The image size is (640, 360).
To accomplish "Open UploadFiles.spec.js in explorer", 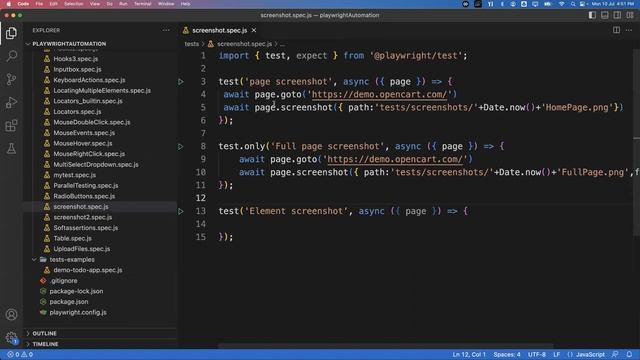I will tap(82, 249).
